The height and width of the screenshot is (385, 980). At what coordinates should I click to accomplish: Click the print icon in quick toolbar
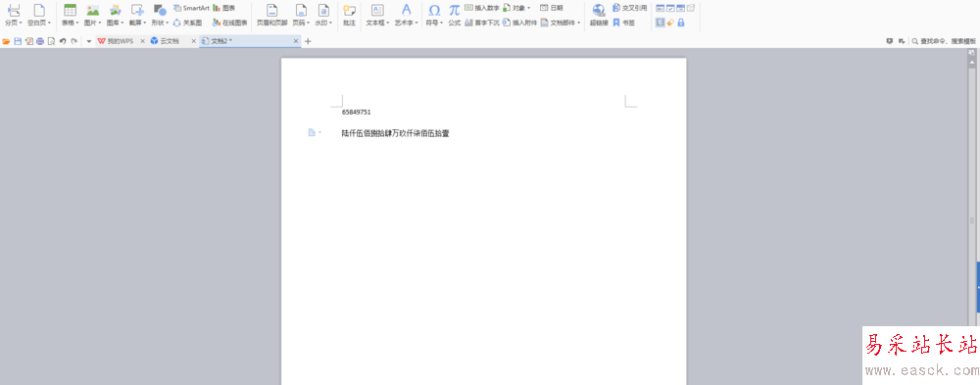tap(40, 41)
